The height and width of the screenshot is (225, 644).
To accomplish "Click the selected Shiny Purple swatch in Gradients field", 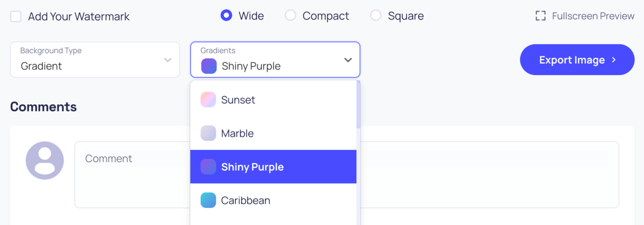I will (209, 66).
